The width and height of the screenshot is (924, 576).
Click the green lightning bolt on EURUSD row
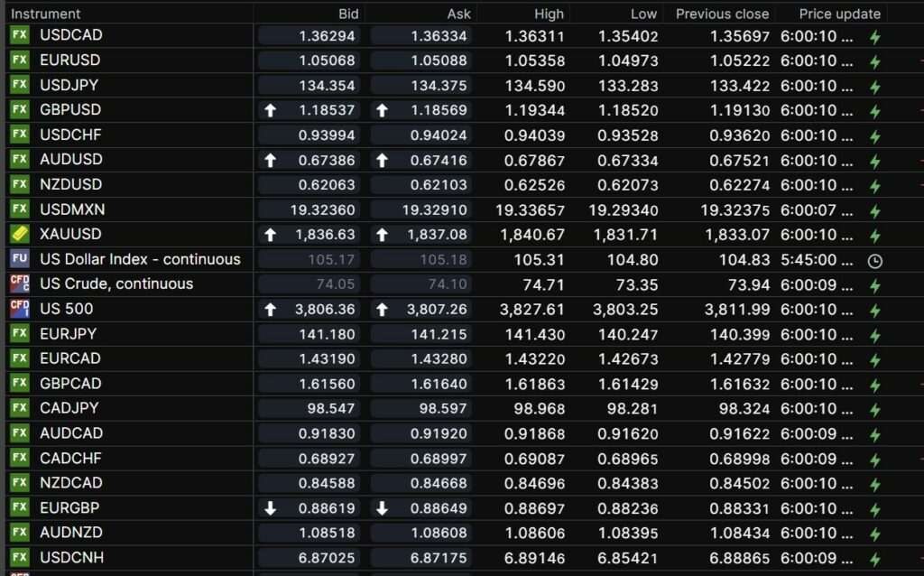tap(874, 61)
